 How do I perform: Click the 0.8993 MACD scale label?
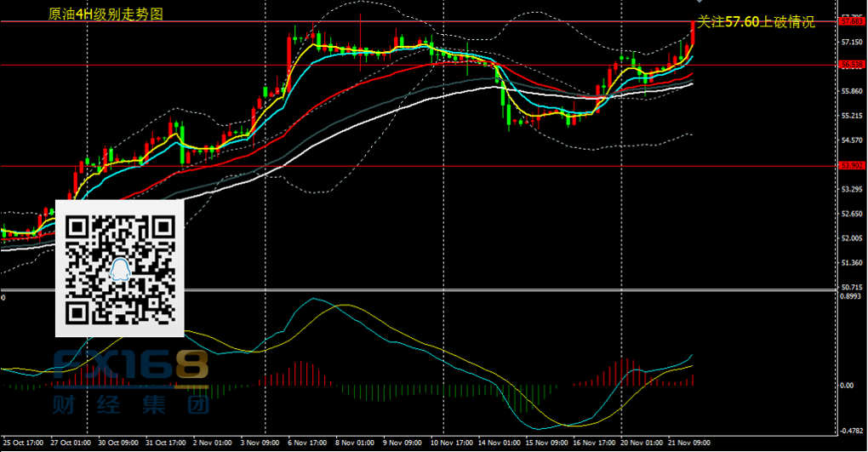[852, 297]
